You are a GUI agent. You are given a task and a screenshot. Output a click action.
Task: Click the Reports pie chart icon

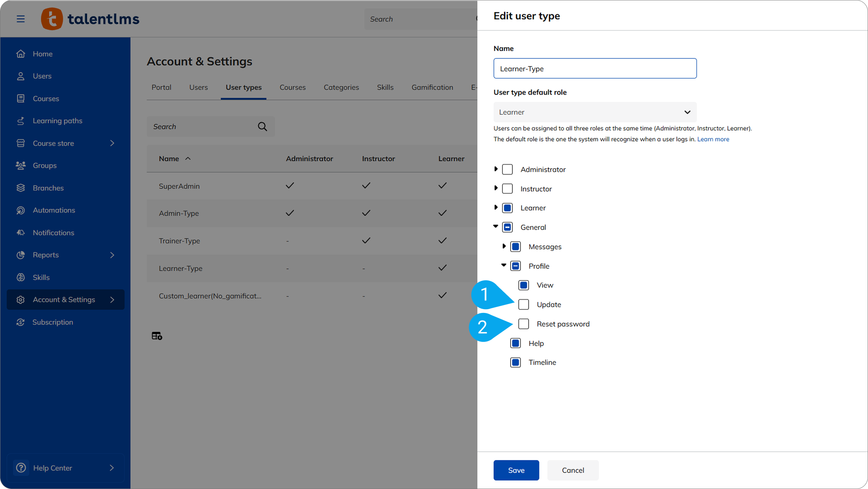point(21,255)
